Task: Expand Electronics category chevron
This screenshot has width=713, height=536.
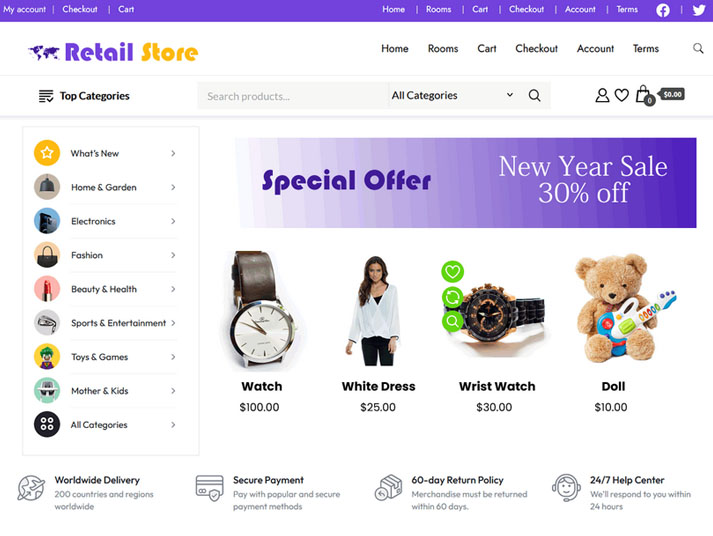Action: (173, 221)
